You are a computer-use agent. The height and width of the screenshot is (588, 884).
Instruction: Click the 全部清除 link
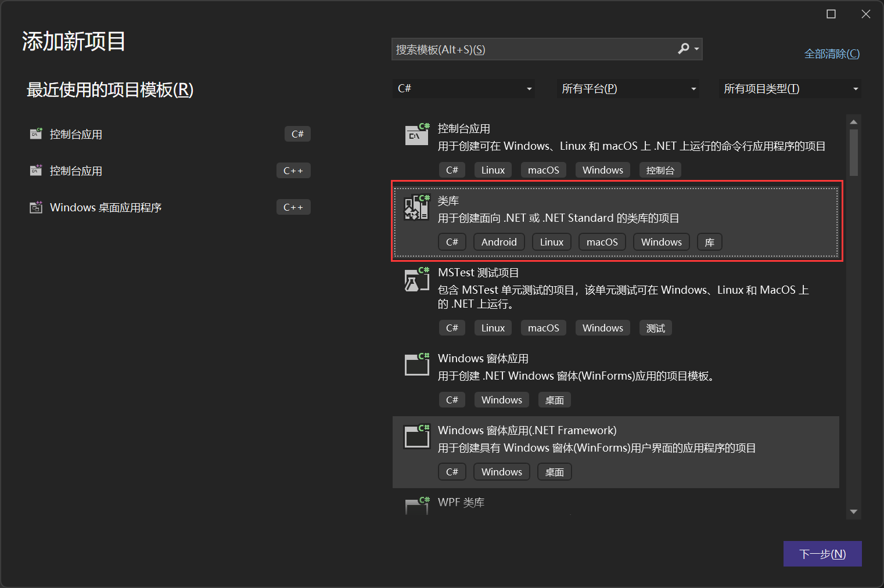(832, 53)
